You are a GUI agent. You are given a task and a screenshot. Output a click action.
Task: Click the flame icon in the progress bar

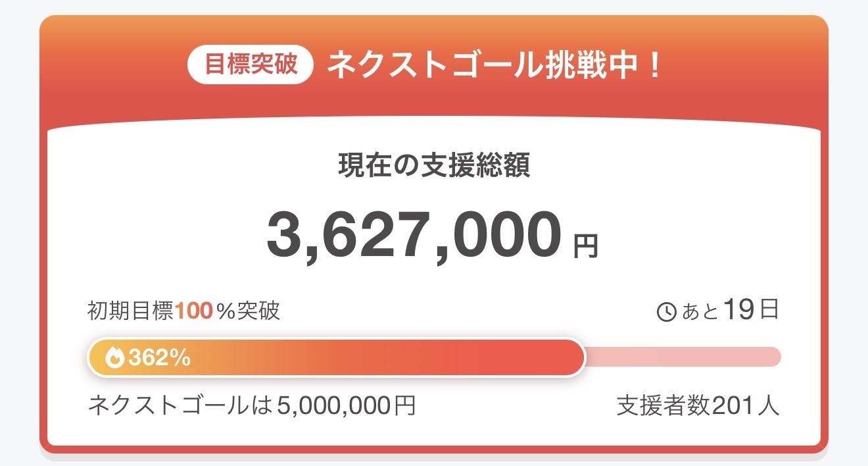115,357
